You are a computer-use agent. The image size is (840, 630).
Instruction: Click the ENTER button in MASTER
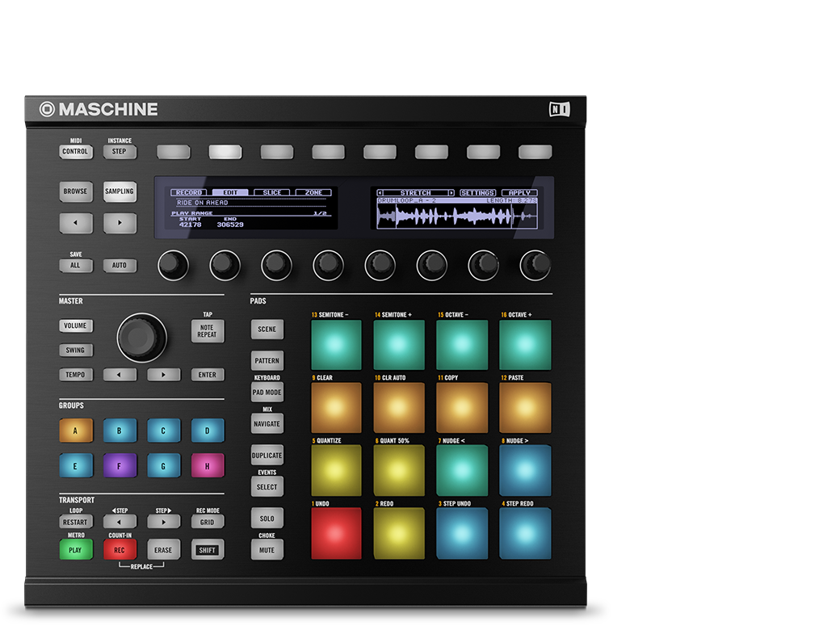(x=208, y=375)
